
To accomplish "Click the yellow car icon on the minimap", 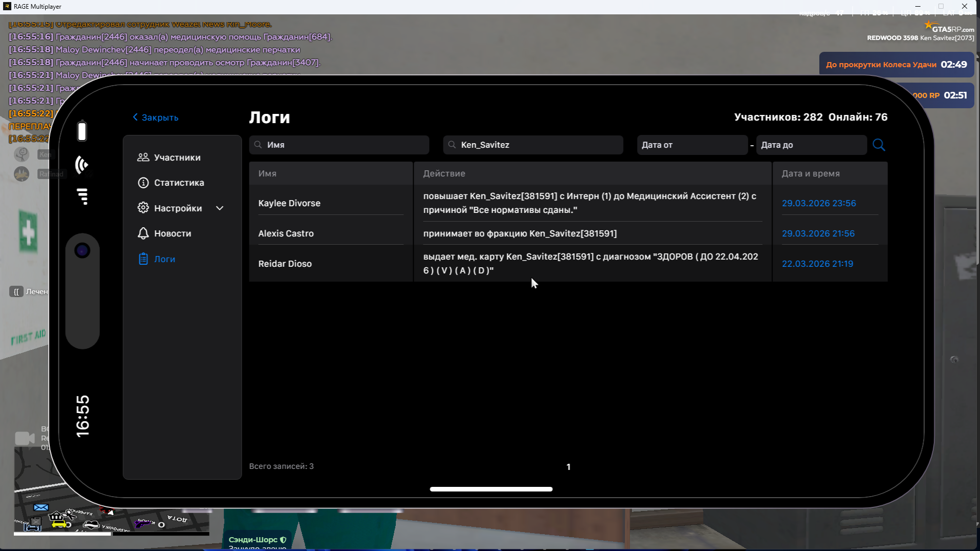I will tap(60, 524).
